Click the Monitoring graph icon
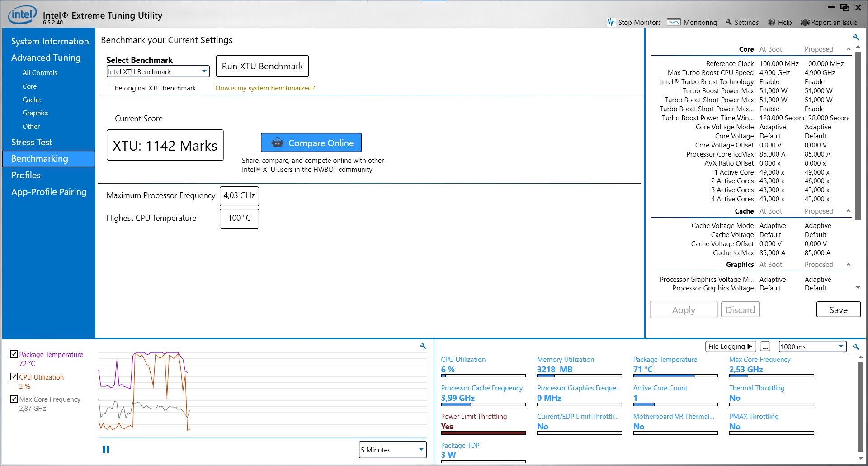868x466 pixels. click(674, 22)
